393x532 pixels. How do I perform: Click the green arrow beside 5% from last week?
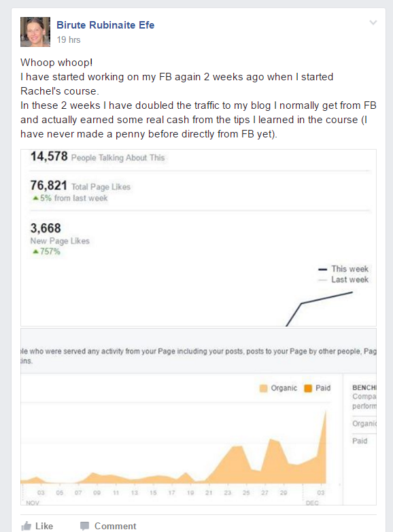click(x=35, y=198)
